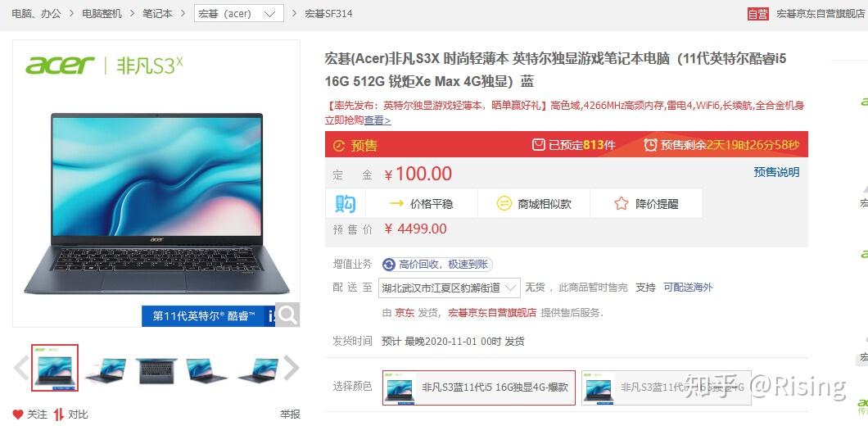This screenshot has height=426, width=868.
Task: Show next thumbnails with right arrow
Action: 292,368
